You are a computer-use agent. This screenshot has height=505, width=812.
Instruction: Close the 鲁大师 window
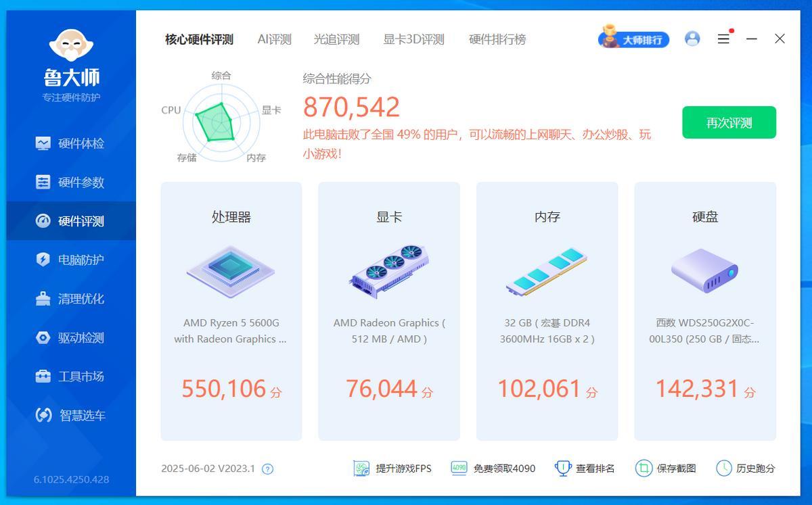[x=780, y=39]
